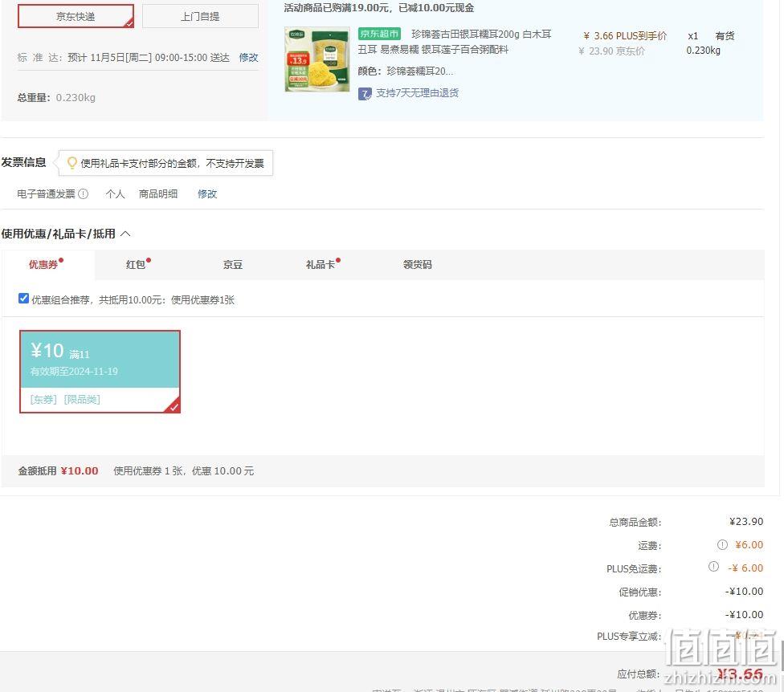Click 修改 next to delivery time
Screen dimensions: 784x692
(248, 58)
